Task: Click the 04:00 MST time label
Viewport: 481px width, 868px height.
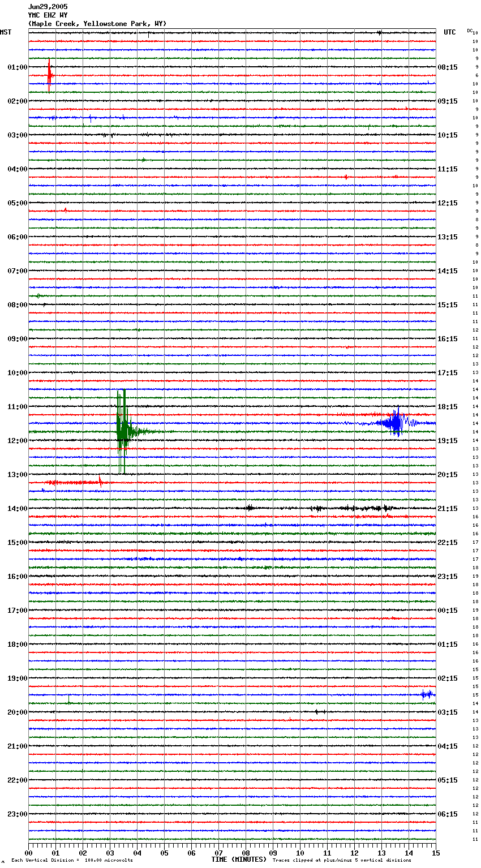Action: click(x=18, y=169)
